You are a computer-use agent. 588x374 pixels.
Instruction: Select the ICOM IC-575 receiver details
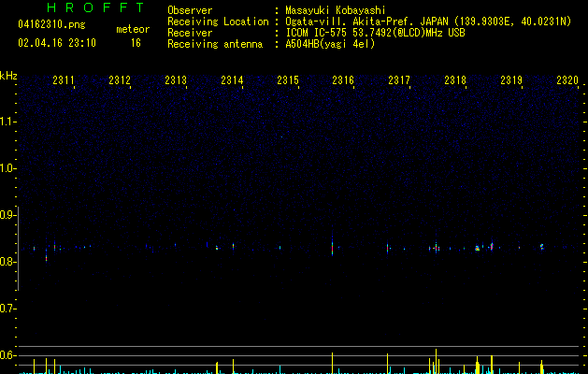tap(375, 33)
